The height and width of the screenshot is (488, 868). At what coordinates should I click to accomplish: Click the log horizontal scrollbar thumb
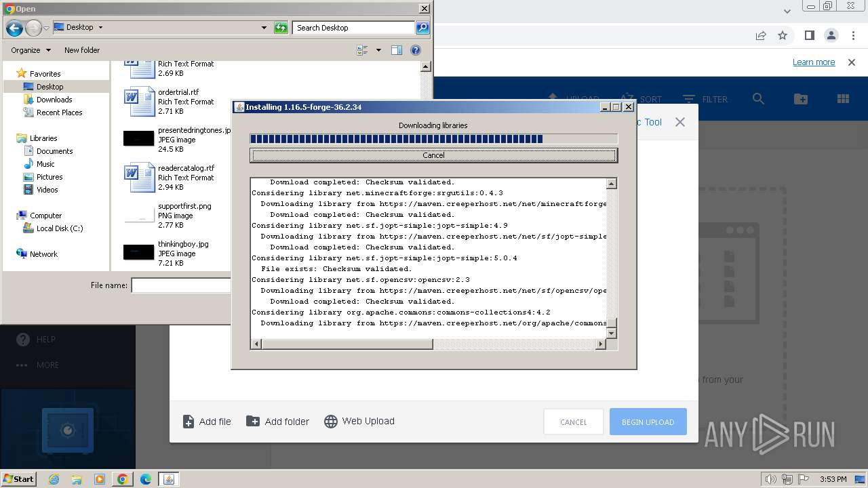[x=347, y=344]
